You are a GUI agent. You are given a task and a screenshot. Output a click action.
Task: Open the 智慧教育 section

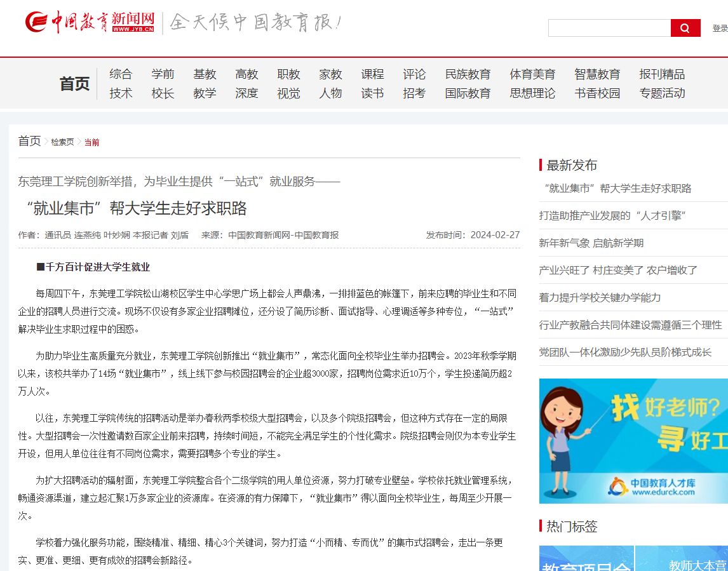click(x=597, y=74)
